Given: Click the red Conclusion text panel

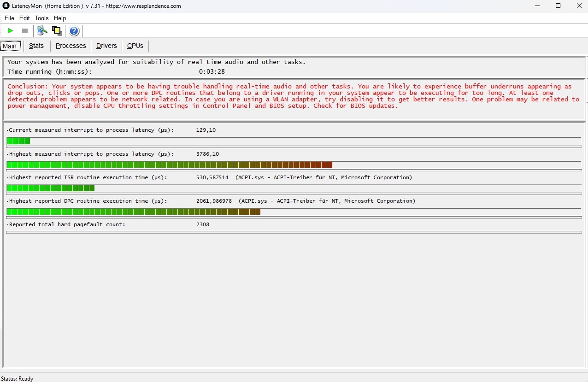Looking at the screenshot, I should click(x=294, y=96).
